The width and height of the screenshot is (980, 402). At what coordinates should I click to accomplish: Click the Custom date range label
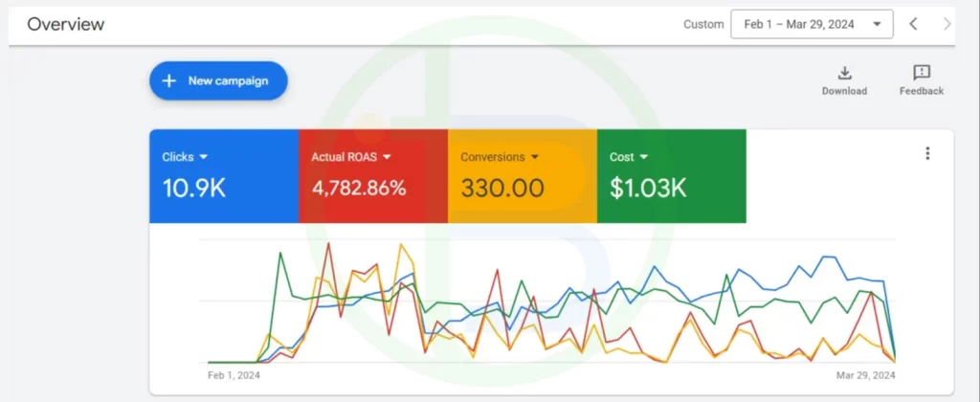point(703,24)
